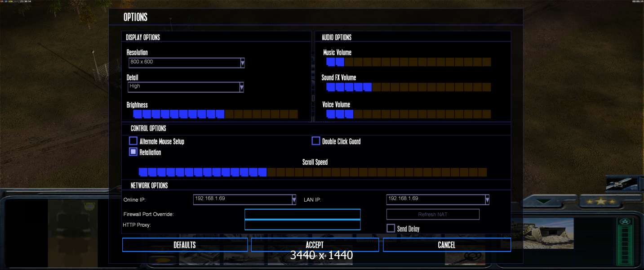
Task: Focus the Firewall Port Override field
Action: tap(302, 214)
